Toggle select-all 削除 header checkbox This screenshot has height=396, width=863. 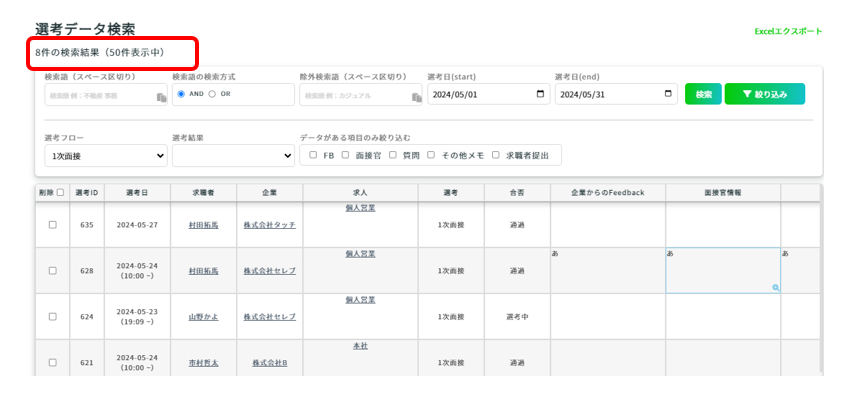pyautogui.click(x=61, y=193)
